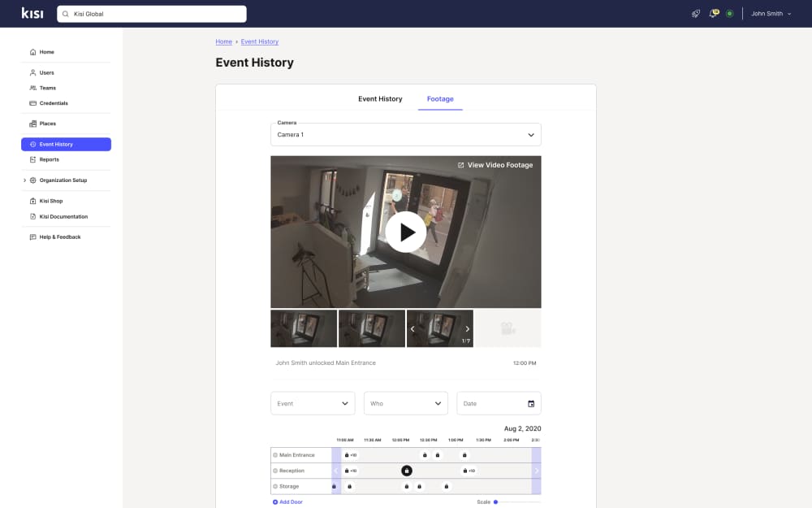Click the Home house icon in sidebar
This screenshot has height=508, width=812.
pyautogui.click(x=32, y=52)
